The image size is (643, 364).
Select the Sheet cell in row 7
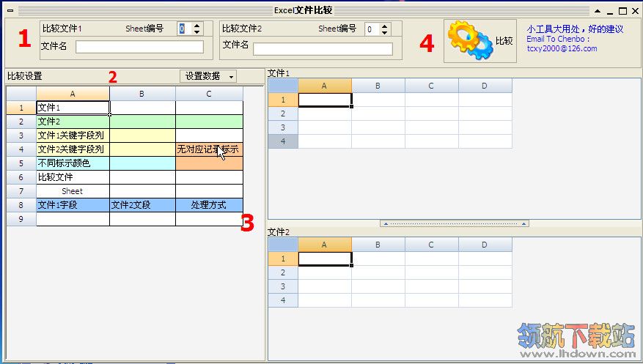tap(73, 191)
